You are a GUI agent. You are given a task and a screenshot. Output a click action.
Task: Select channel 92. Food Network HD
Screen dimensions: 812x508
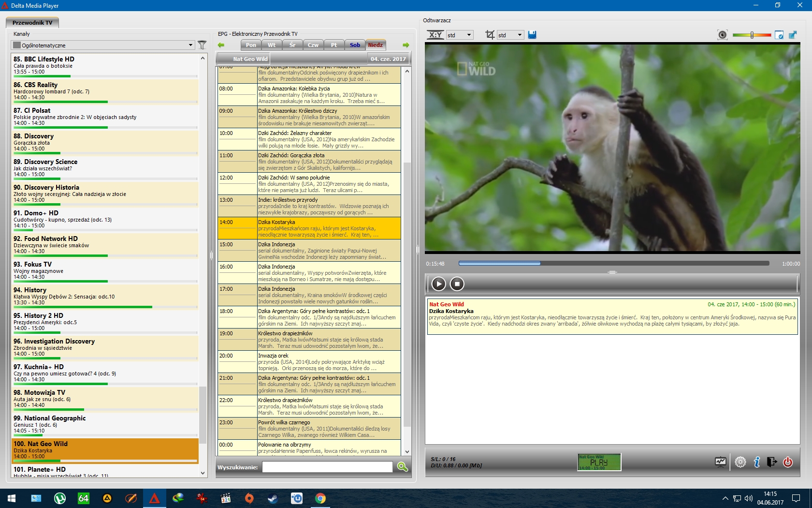point(105,245)
